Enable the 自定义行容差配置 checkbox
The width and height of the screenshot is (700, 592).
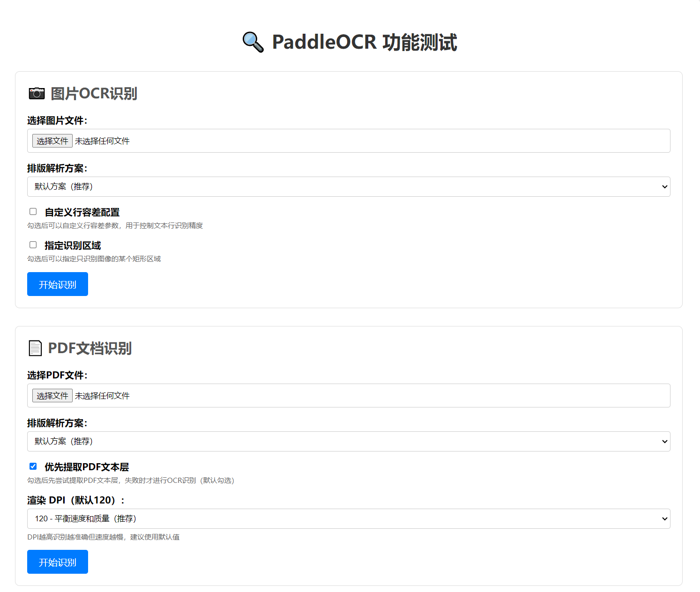[33, 212]
